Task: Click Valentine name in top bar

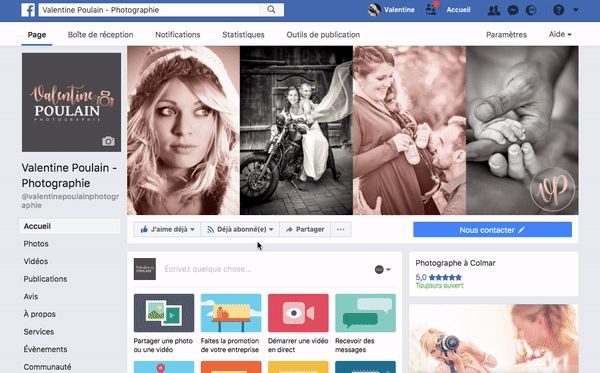Action: coord(399,10)
